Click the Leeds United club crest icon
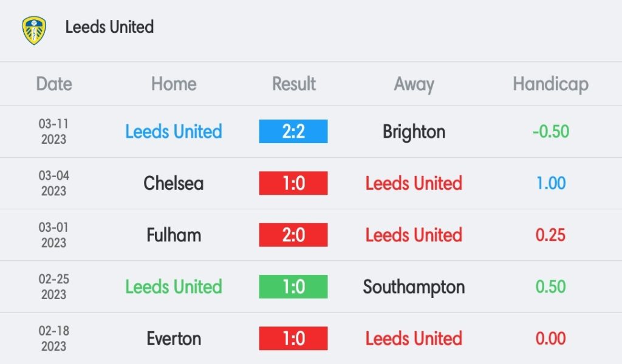 tap(34, 30)
